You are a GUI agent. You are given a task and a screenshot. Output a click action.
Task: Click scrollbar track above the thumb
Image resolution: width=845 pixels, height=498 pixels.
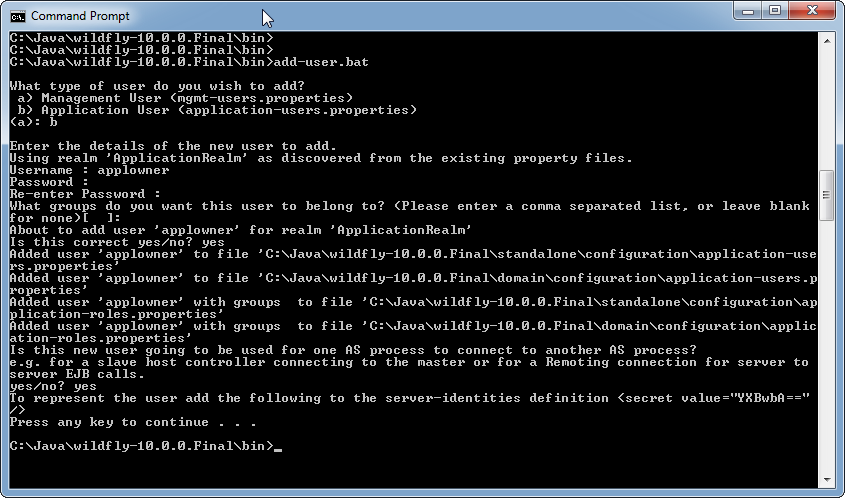tap(827, 109)
